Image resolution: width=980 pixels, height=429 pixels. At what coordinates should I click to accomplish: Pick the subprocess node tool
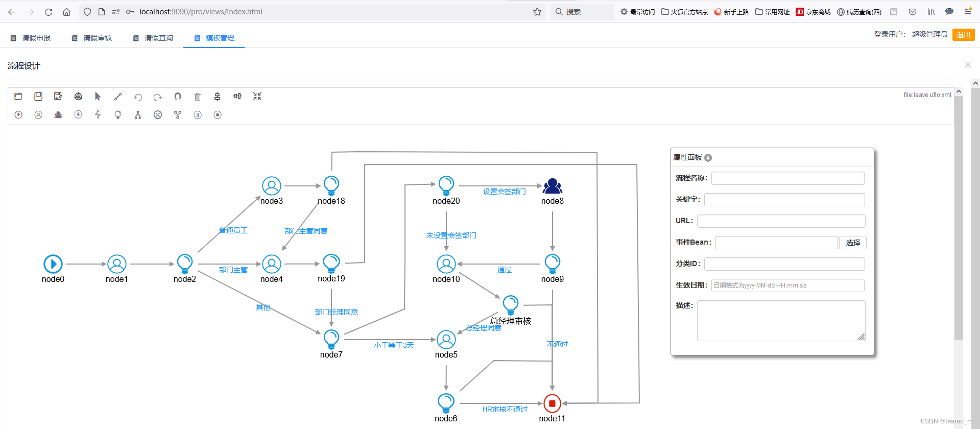98,115
